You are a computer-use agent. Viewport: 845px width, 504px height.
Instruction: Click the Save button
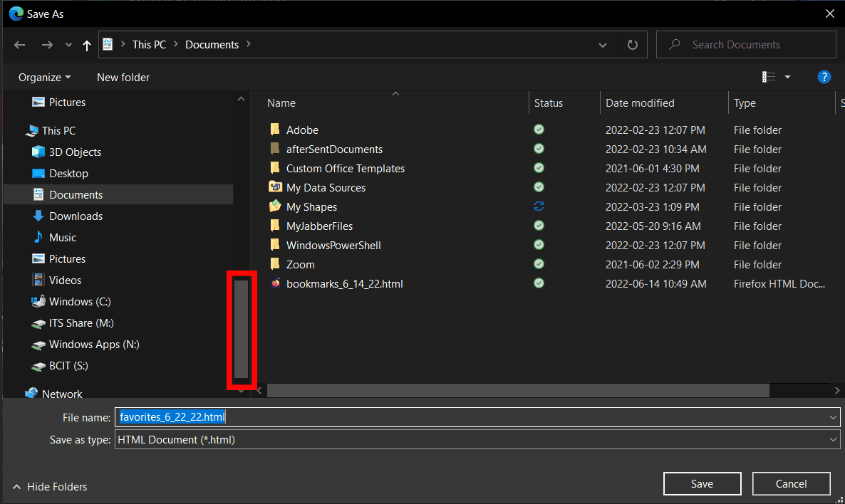[x=701, y=484]
